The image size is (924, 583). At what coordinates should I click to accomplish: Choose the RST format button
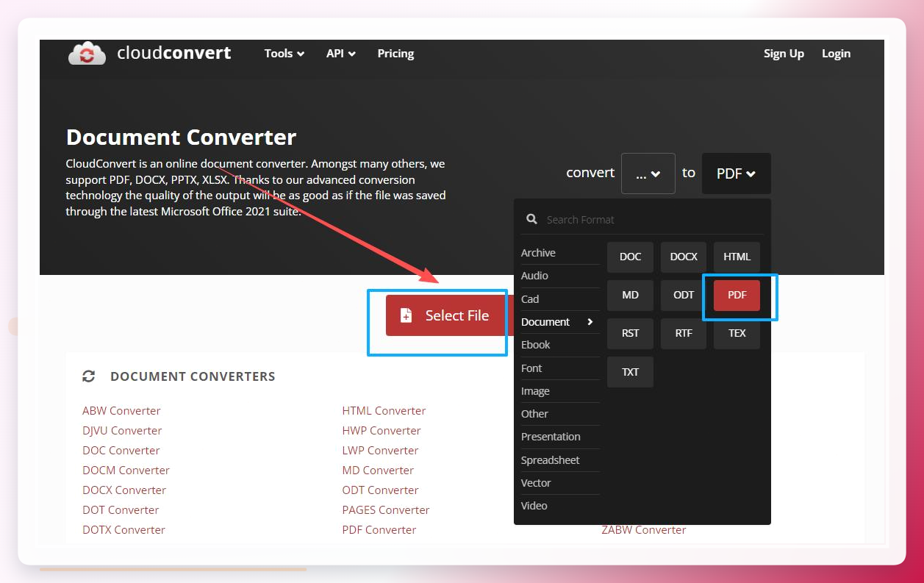click(630, 333)
